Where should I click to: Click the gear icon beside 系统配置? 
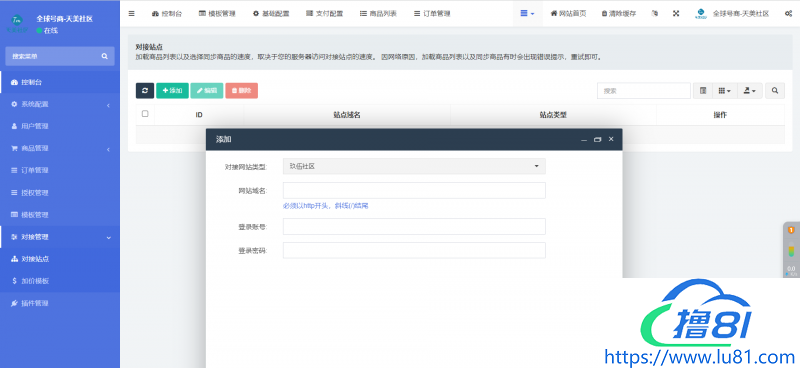(14, 104)
